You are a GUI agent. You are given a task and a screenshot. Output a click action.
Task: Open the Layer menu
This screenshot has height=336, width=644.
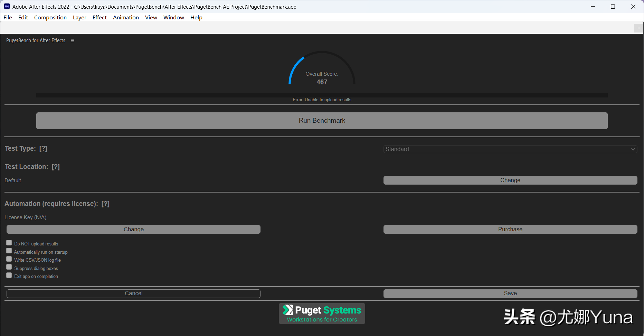pos(79,17)
